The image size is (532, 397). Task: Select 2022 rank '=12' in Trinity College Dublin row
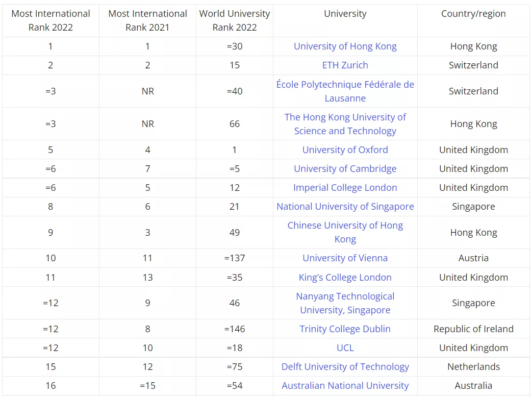(50, 329)
